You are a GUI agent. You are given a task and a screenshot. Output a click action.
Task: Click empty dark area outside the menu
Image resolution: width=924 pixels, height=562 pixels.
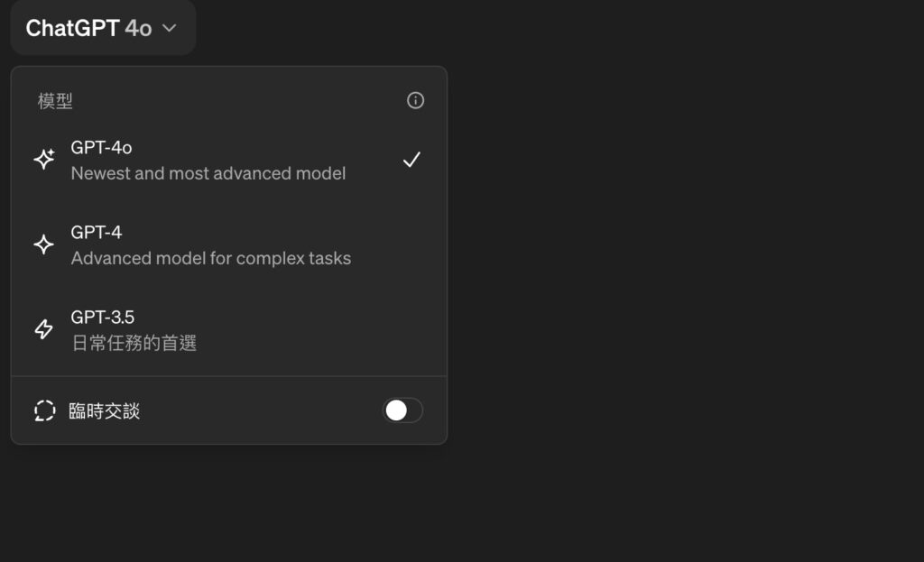tap(684, 282)
